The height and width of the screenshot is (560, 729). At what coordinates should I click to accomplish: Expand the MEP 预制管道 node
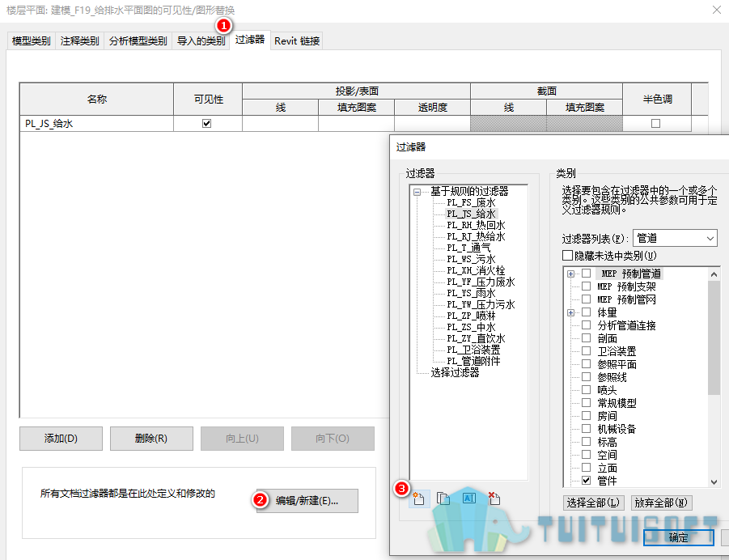pos(571,274)
